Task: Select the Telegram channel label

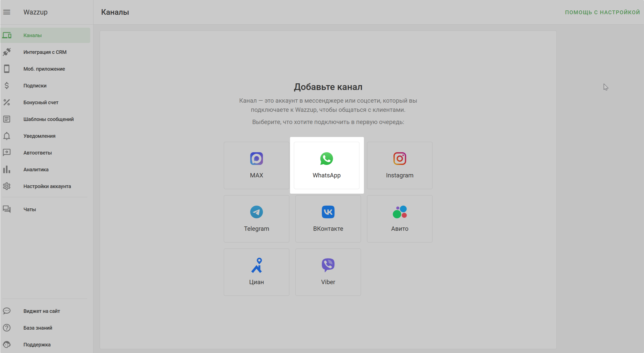Action: [x=256, y=229]
